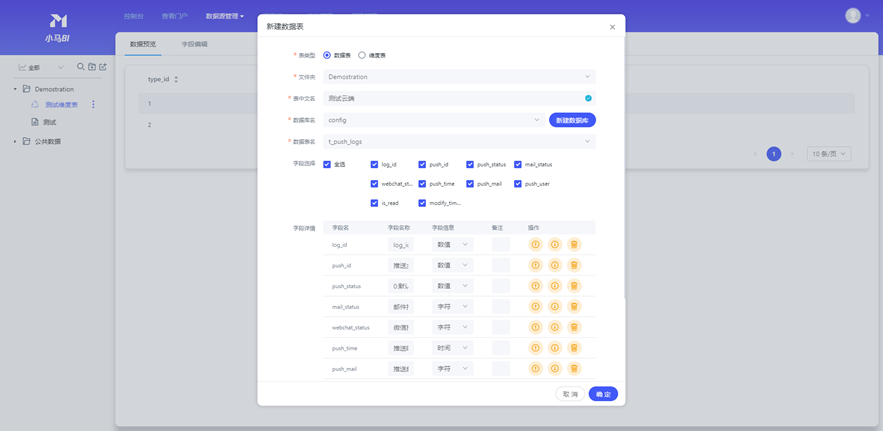The height and width of the screenshot is (431, 883).
Task: Delete the push_status field row
Action: (574, 286)
